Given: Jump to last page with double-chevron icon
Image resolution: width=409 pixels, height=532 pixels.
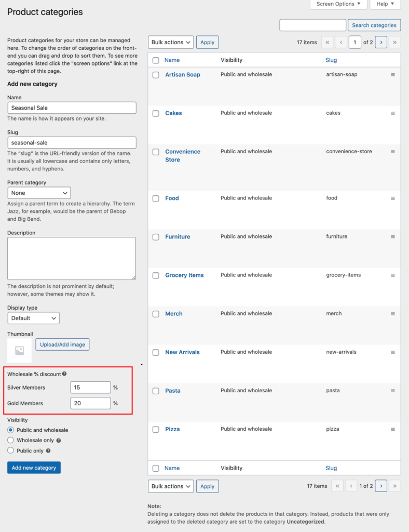Looking at the screenshot, I should pos(394,42).
